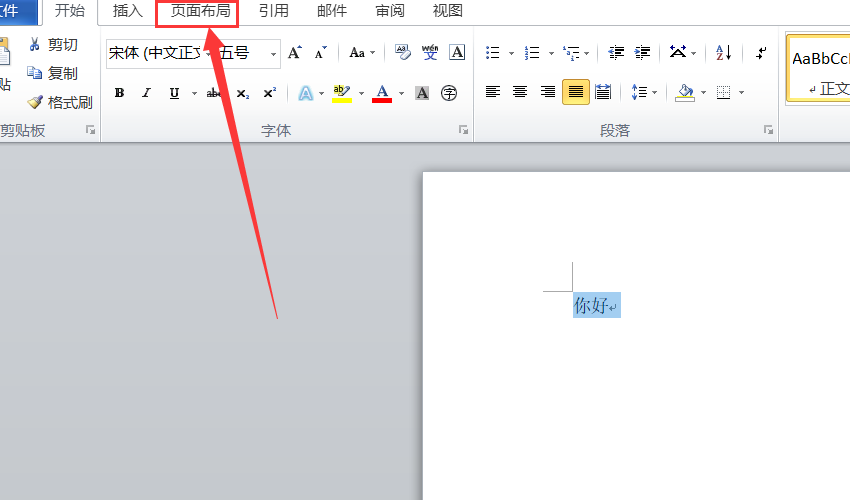This screenshot has height=500, width=850.
Task: Open the Borders dropdown arrow
Action: click(x=741, y=93)
